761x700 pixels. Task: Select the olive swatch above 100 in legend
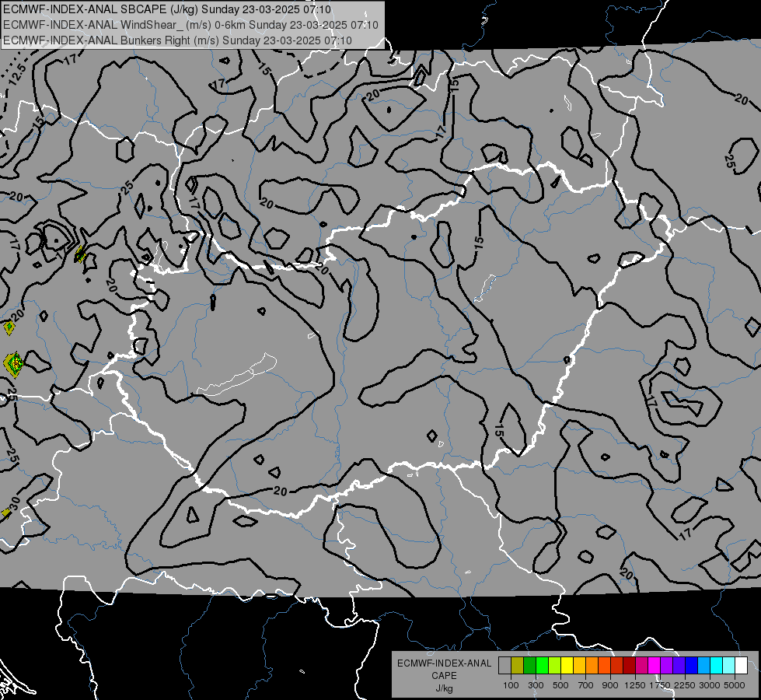(x=518, y=666)
